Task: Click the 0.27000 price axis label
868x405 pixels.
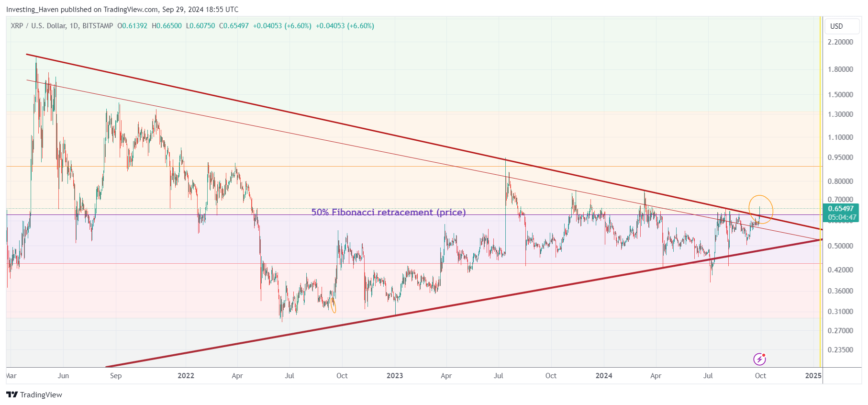Action: click(x=840, y=331)
